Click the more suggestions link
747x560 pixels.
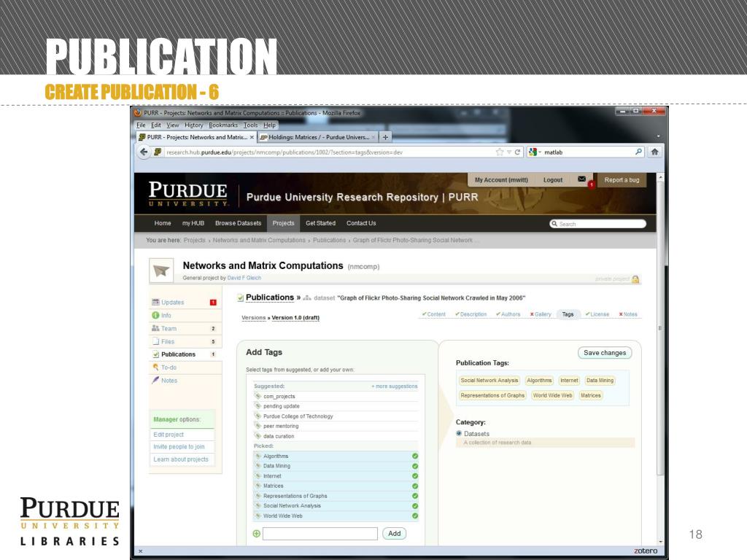pos(395,386)
